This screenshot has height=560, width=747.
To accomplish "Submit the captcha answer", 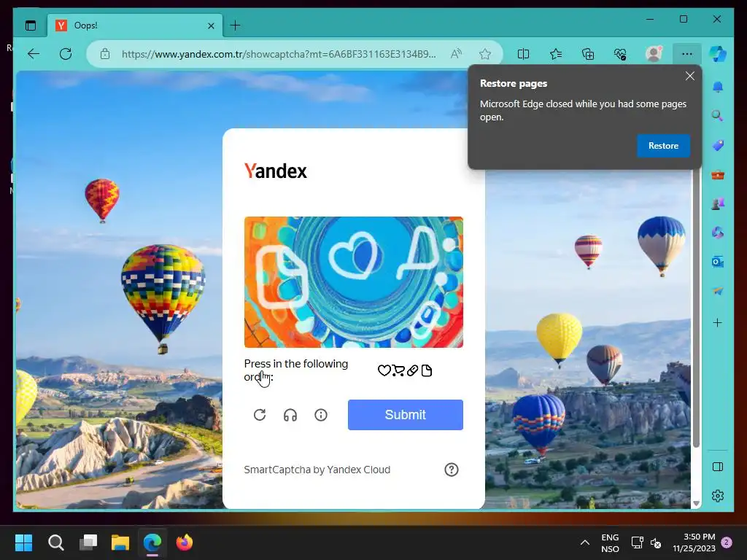I will (406, 415).
